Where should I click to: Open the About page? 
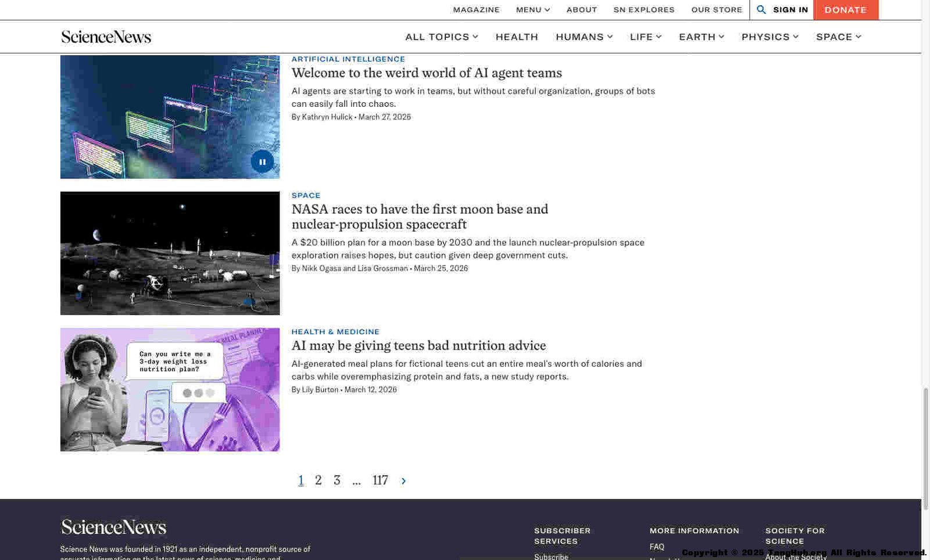582,9
